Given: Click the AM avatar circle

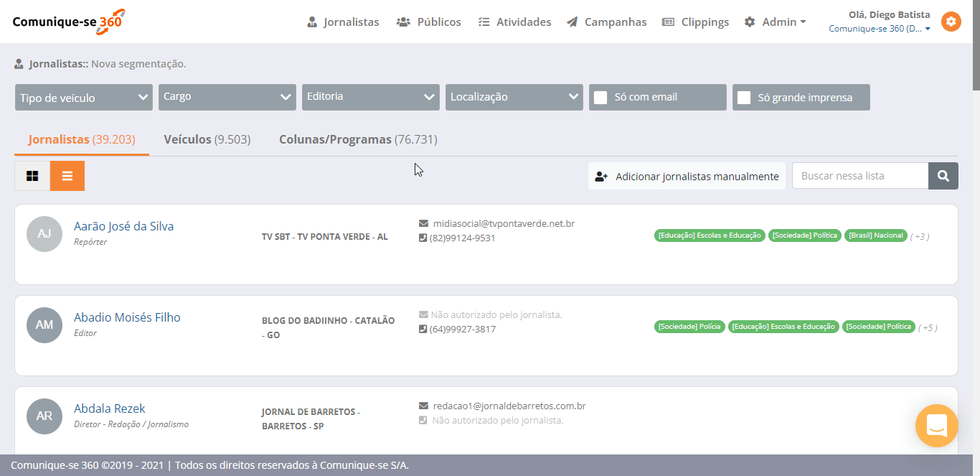Looking at the screenshot, I should (x=44, y=325).
